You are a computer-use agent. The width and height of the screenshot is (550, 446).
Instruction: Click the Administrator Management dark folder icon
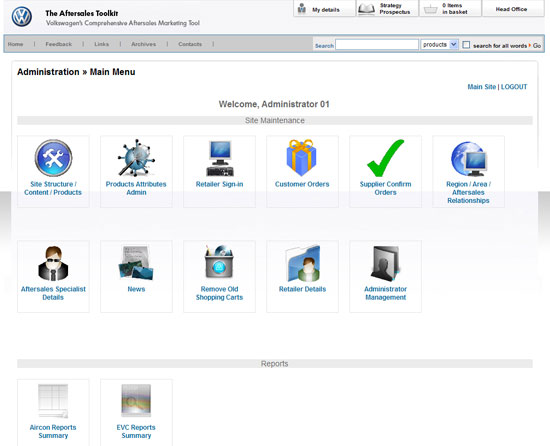[x=385, y=264]
